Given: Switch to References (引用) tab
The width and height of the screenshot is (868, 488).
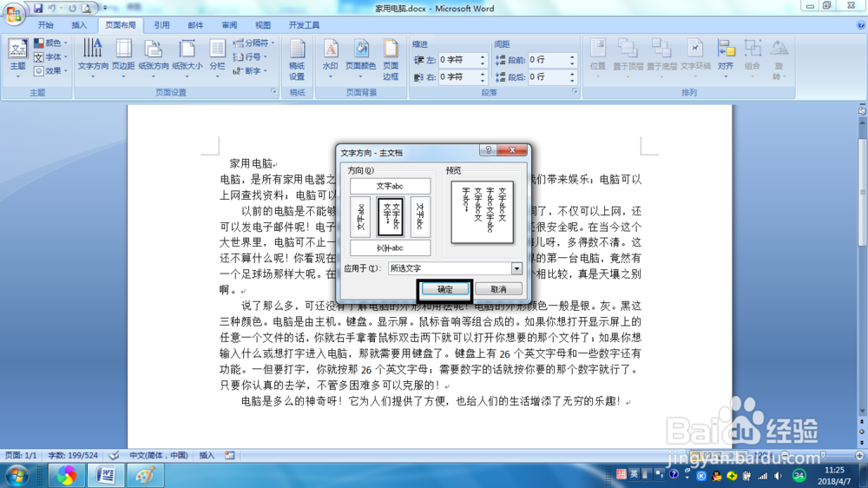Looking at the screenshot, I should coord(161,25).
